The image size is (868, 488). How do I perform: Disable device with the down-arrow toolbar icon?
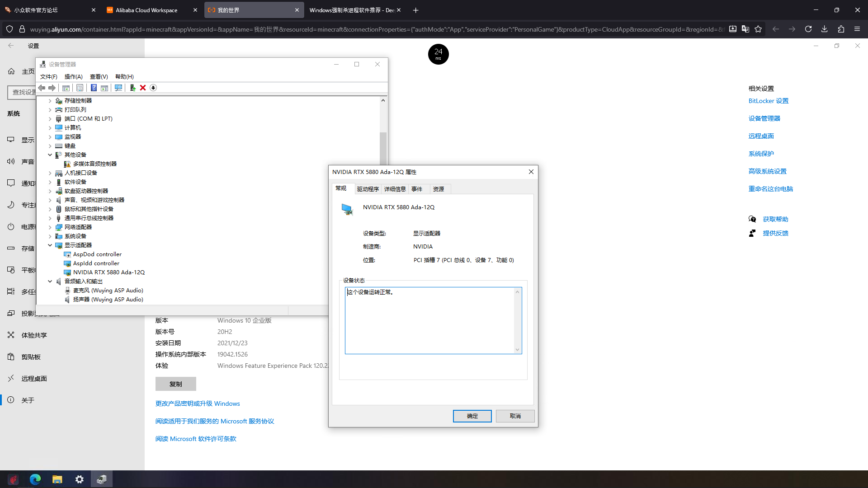click(153, 87)
